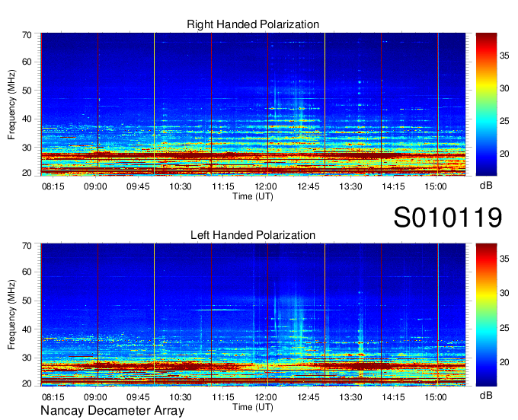Click the "08:15" tick on Left Handed time axis
518x420 pixels.
(x=53, y=396)
